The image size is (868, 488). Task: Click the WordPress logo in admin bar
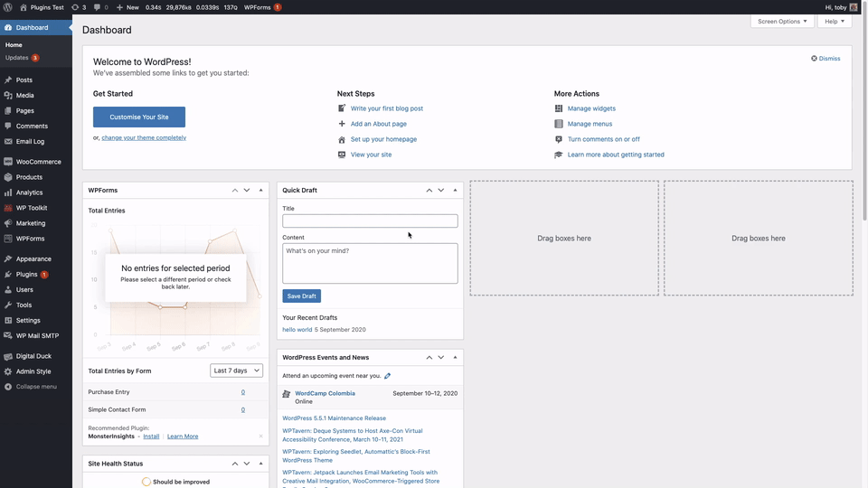tap(8, 7)
